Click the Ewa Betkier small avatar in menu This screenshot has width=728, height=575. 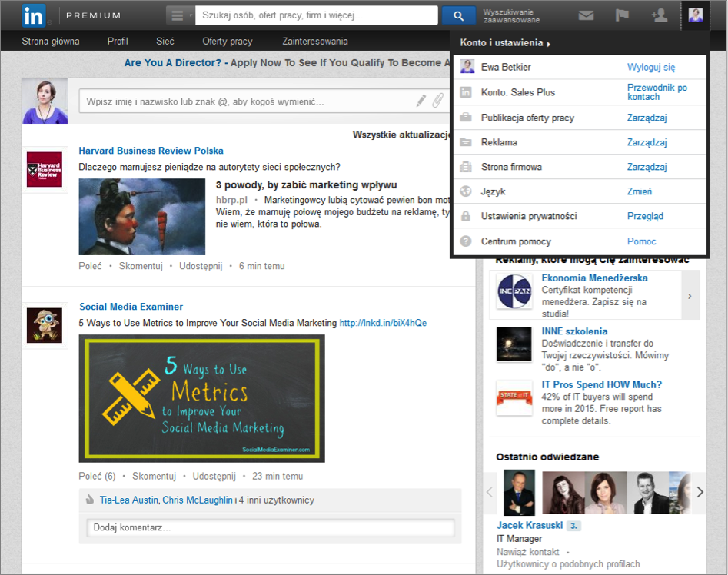467,67
